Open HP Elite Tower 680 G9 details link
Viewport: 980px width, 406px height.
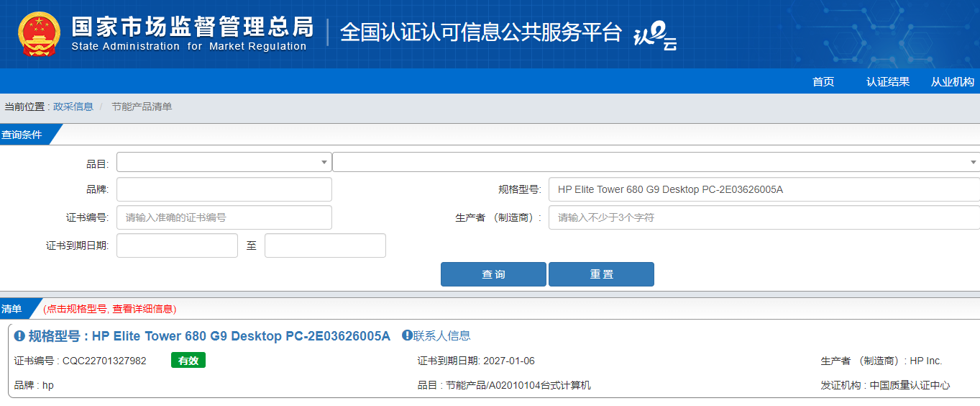click(x=209, y=336)
